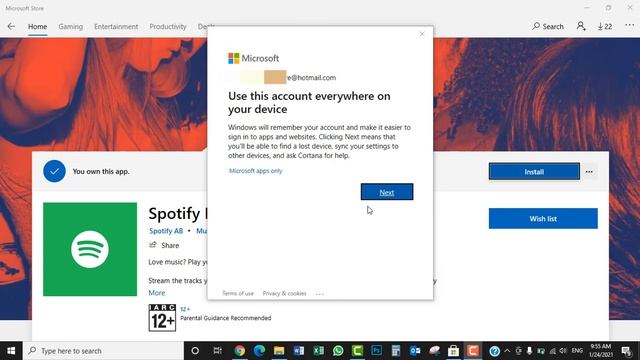Switch to the Entertainment tab
Viewport: 640px width, 360px height.
[x=116, y=27]
